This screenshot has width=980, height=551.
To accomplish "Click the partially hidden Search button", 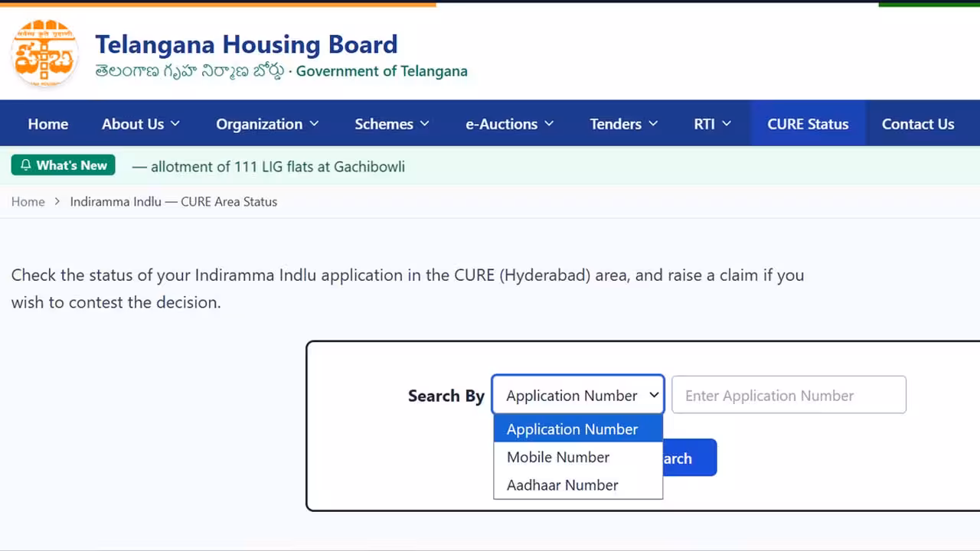I will click(x=689, y=458).
